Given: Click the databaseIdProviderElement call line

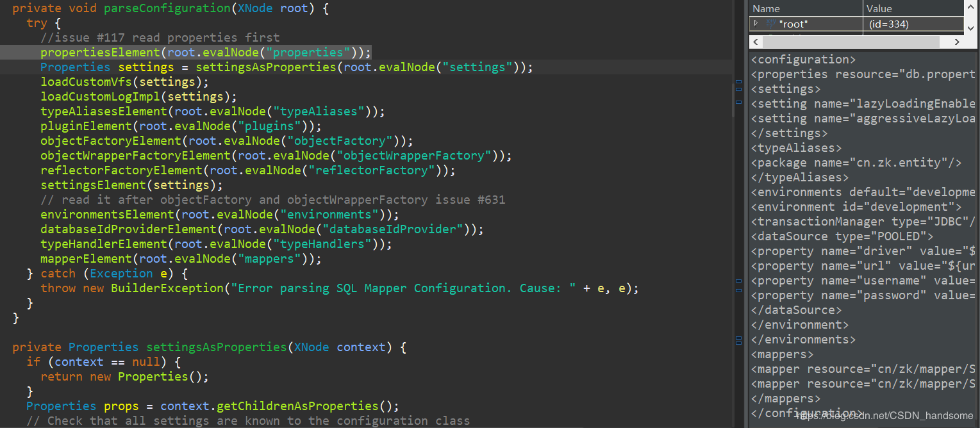Looking at the screenshot, I should point(262,229).
